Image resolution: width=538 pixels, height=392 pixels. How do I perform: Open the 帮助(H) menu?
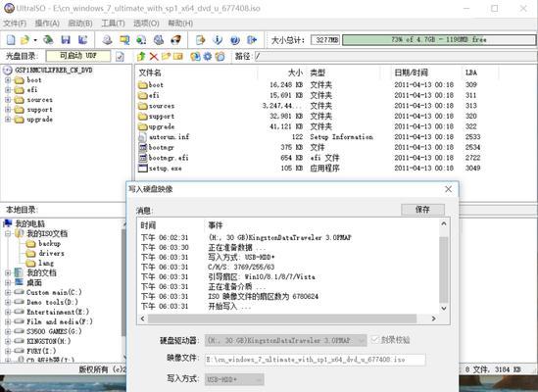[180, 24]
